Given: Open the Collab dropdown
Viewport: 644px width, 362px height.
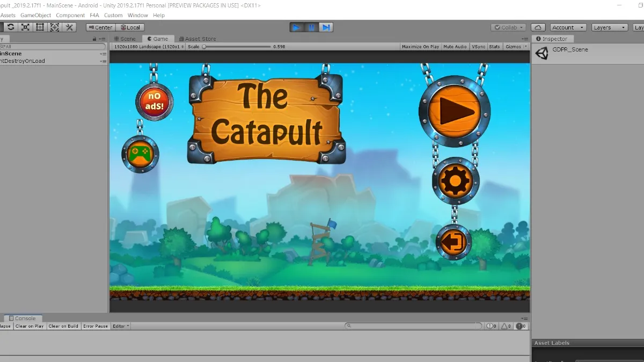Looking at the screenshot, I should (508, 27).
